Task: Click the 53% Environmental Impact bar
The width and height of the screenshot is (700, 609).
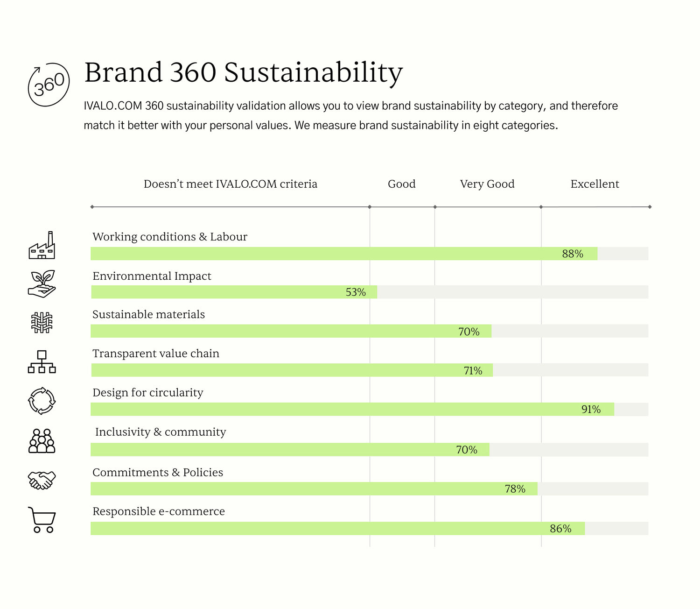Action: (x=233, y=292)
